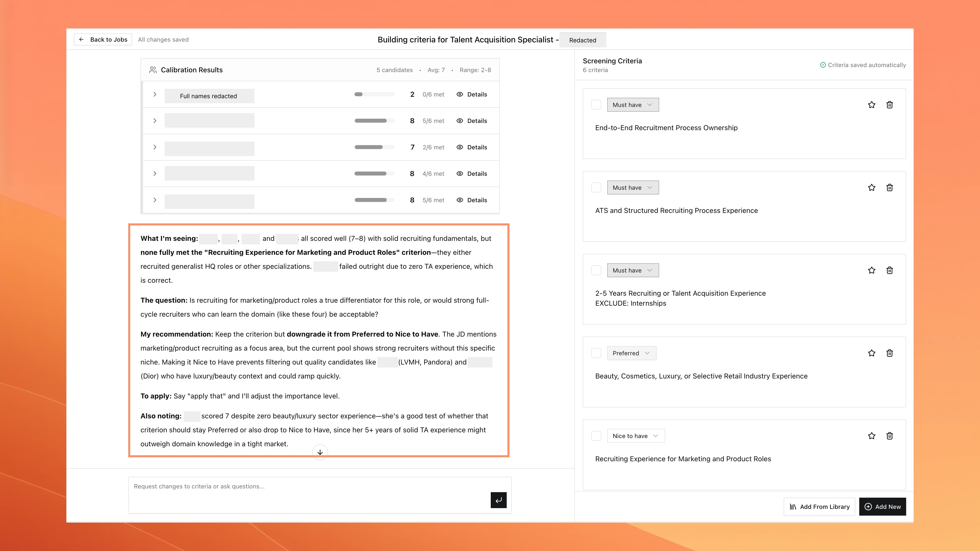
Task: Check the box on the Preferred criterion
Action: pyautogui.click(x=596, y=353)
